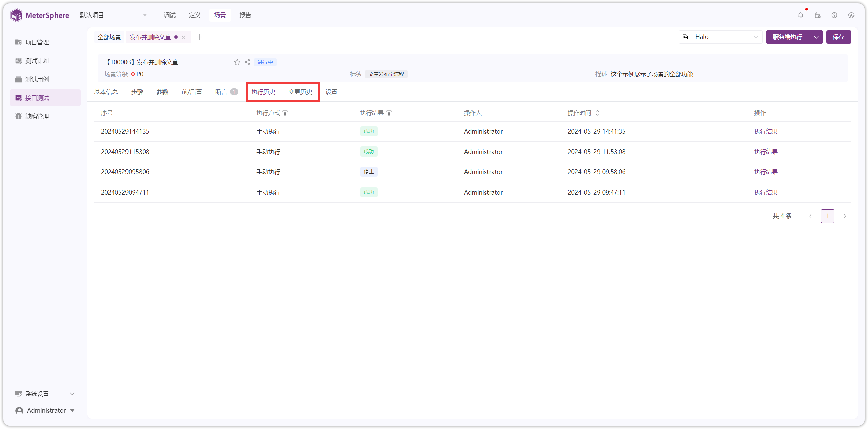The image size is (868, 429).
Task: Expand the 默认项目 project dropdown
Action: pyautogui.click(x=114, y=15)
